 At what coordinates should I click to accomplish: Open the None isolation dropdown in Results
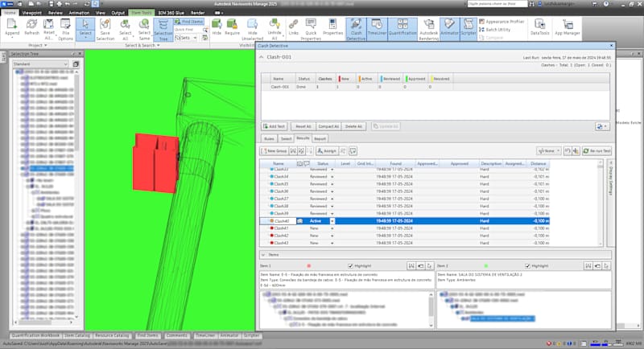pyautogui.click(x=549, y=151)
